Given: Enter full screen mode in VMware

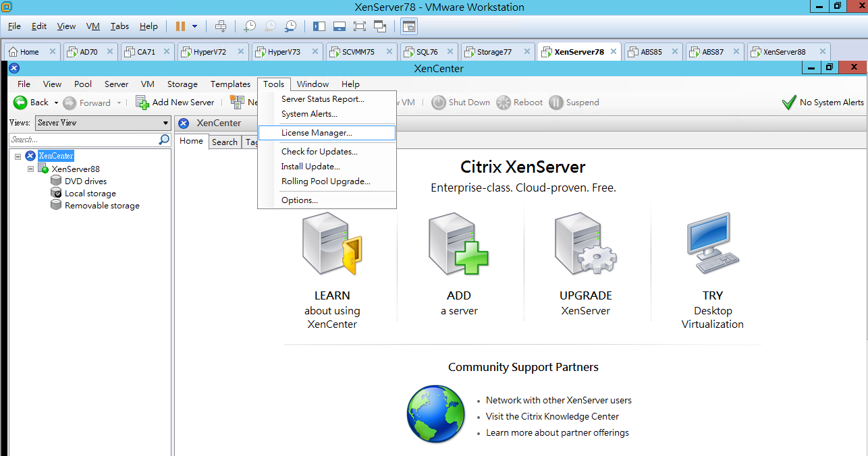Looking at the screenshot, I should 359,26.
